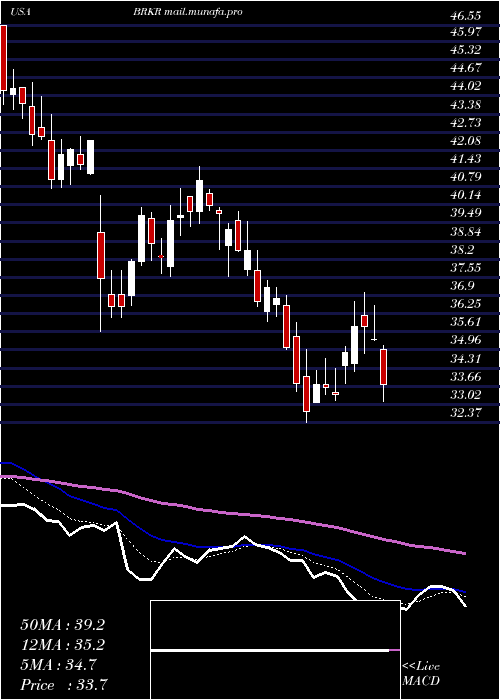Click the 45.32 price axis label
The height and width of the screenshot is (700, 500).
(x=465, y=50)
